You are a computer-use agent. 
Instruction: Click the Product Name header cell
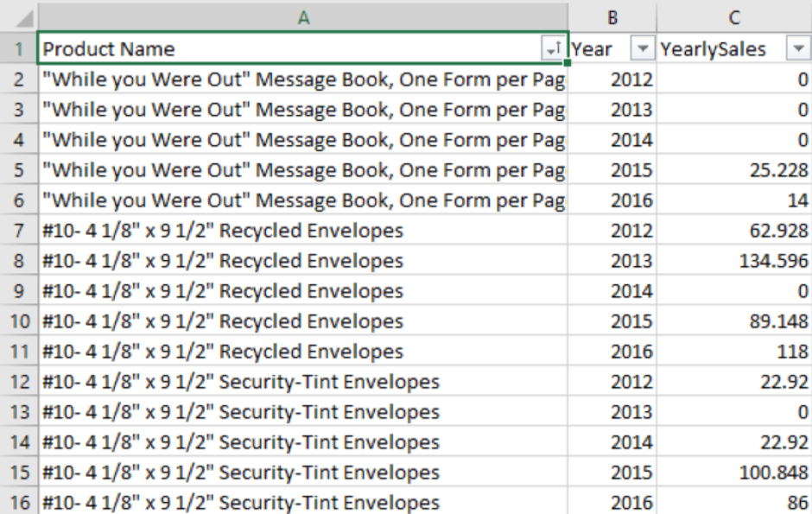tap(285, 49)
